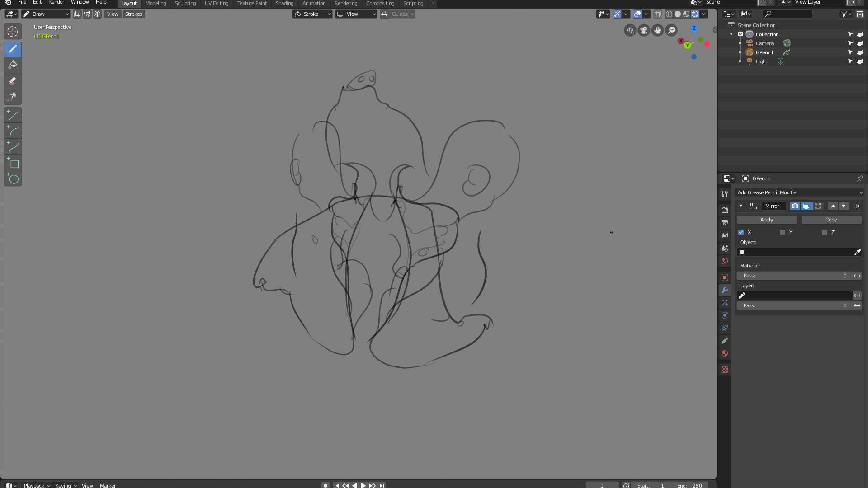Apply the Mirror modifier
This screenshot has width=868, height=488.
pyautogui.click(x=767, y=220)
